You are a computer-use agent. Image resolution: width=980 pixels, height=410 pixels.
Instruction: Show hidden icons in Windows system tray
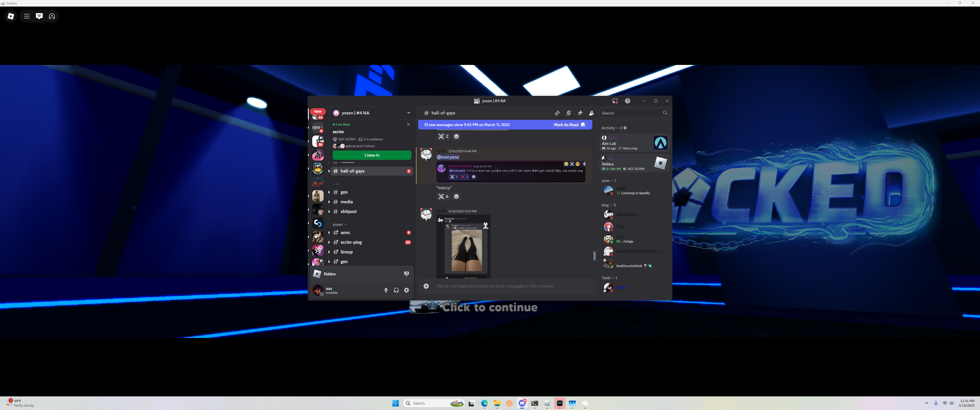926,403
